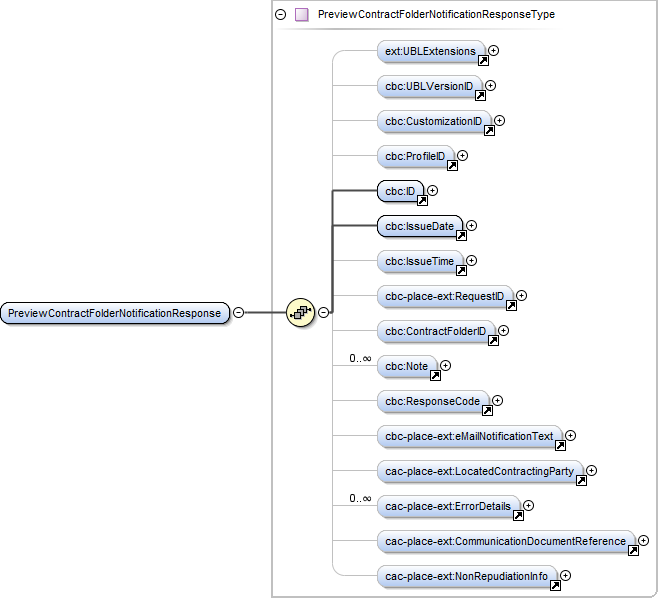
Task: Collapse the sequence compositor children
Action: click(x=324, y=313)
